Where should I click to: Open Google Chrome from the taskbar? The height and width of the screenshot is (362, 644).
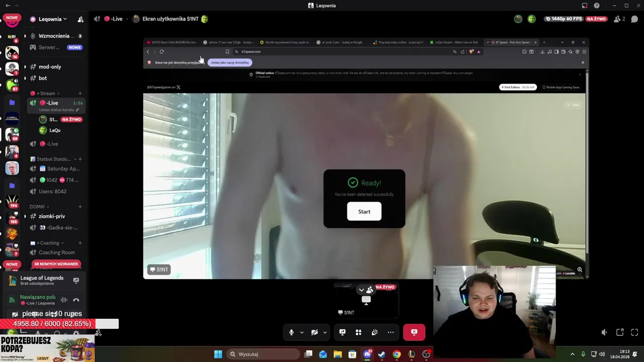click(x=396, y=354)
